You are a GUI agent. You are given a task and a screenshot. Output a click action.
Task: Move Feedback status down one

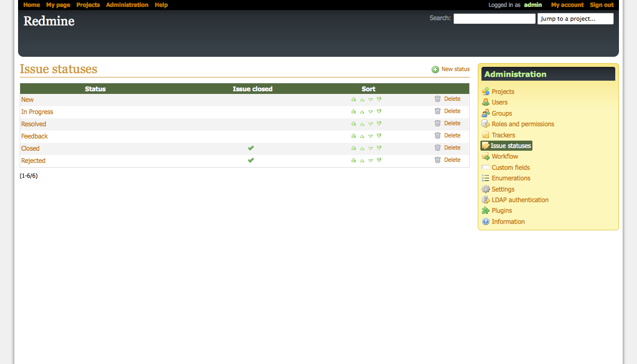point(371,136)
